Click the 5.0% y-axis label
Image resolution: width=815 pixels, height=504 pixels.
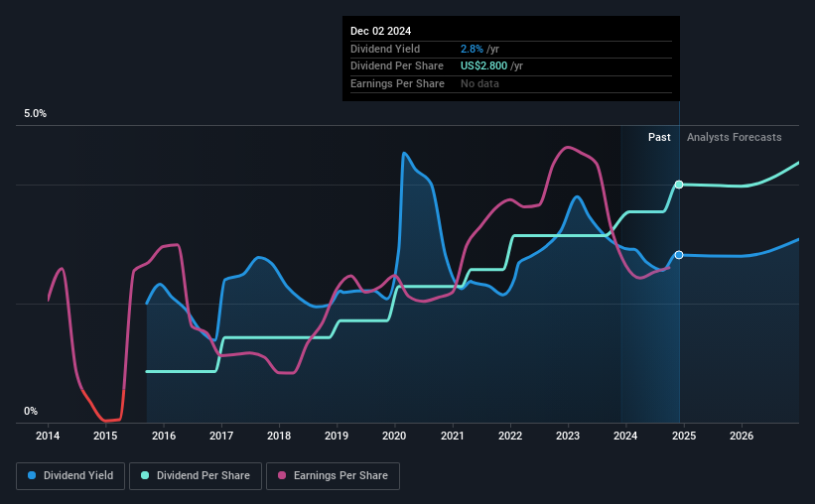(x=36, y=114)
